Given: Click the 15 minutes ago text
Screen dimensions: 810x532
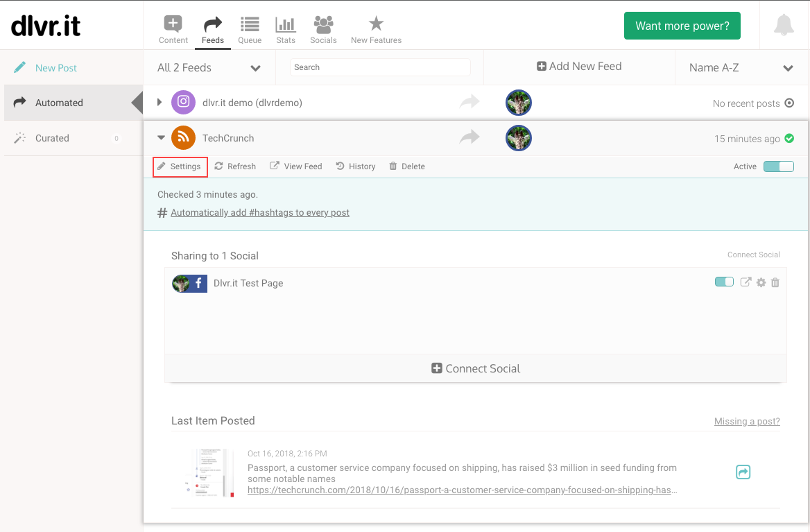Looking at the screenshot, I should point(747,139).
